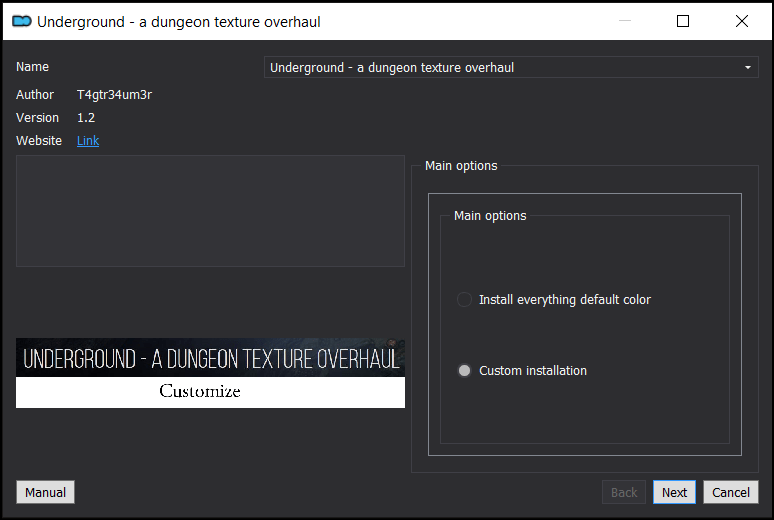Click the greyed-out Back button

point(624,492)
